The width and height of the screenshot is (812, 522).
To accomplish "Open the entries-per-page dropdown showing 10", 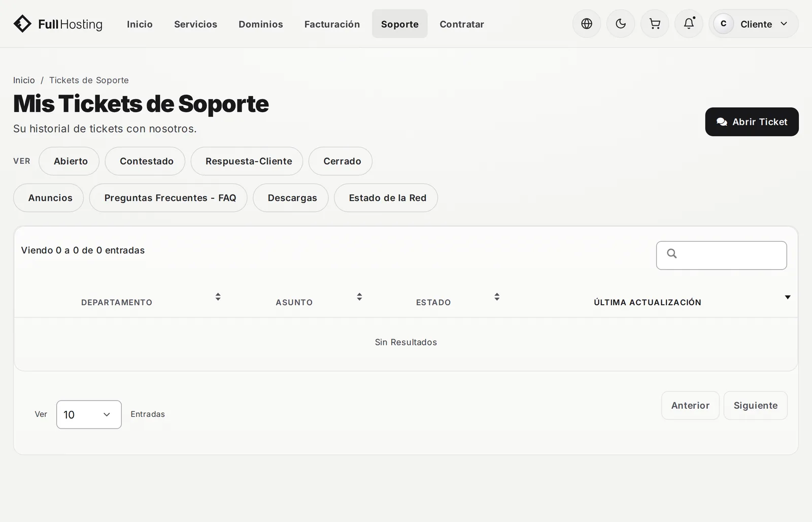I will (89, 414).
